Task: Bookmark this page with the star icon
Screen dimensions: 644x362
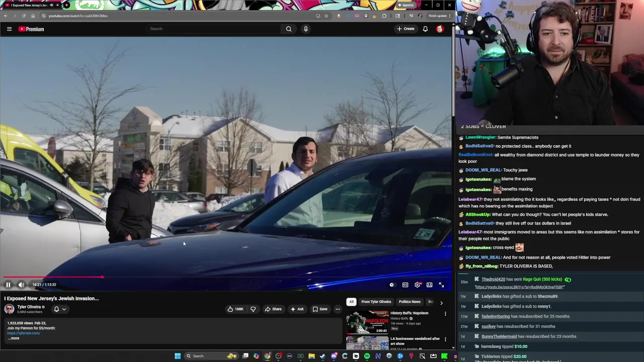Action: click(326, 16)
